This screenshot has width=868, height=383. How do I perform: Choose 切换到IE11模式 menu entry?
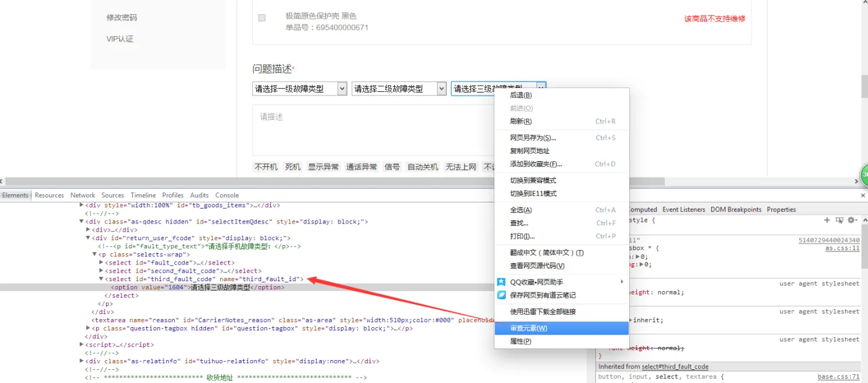point(562,194)
